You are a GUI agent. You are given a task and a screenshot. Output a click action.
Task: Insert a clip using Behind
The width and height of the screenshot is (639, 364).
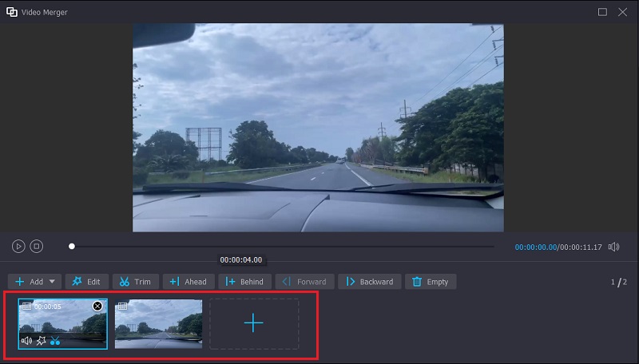tap(244, 282)
